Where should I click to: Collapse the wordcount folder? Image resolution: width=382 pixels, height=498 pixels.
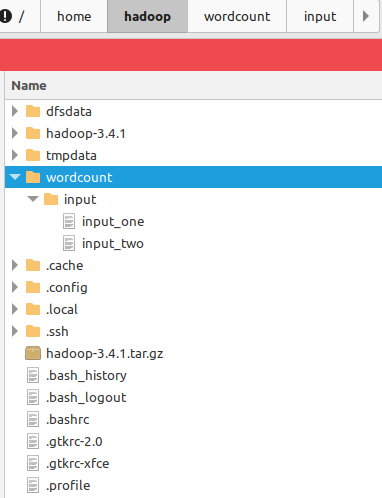(15, 177)
